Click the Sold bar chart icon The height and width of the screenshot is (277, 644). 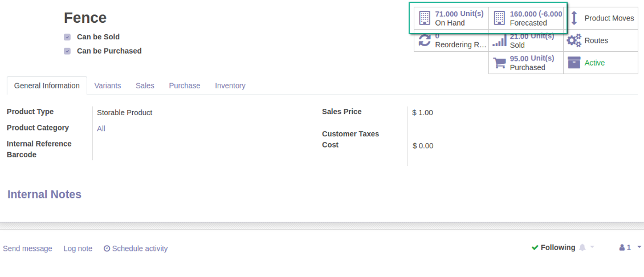[499, 41]
